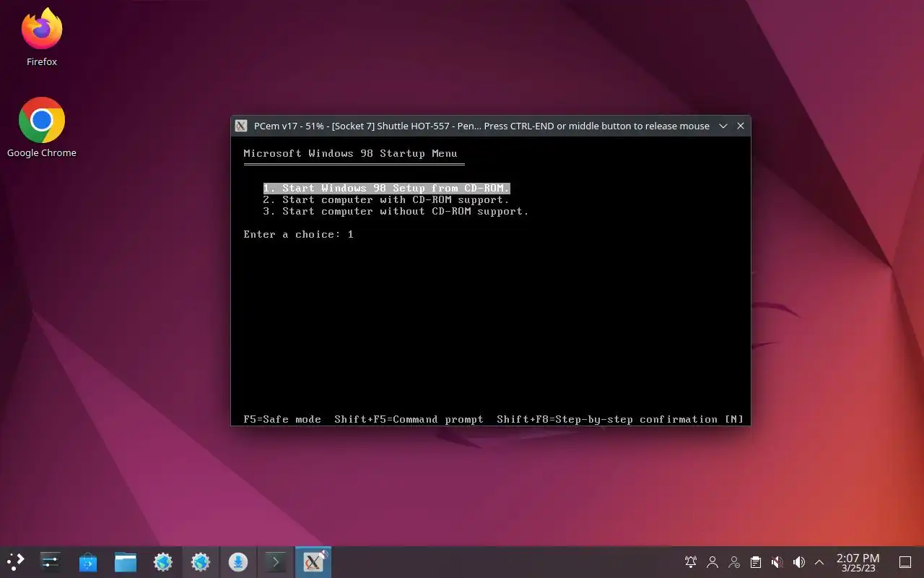
Task: Click the user icon with minus badge
Action: coord(734,561)
